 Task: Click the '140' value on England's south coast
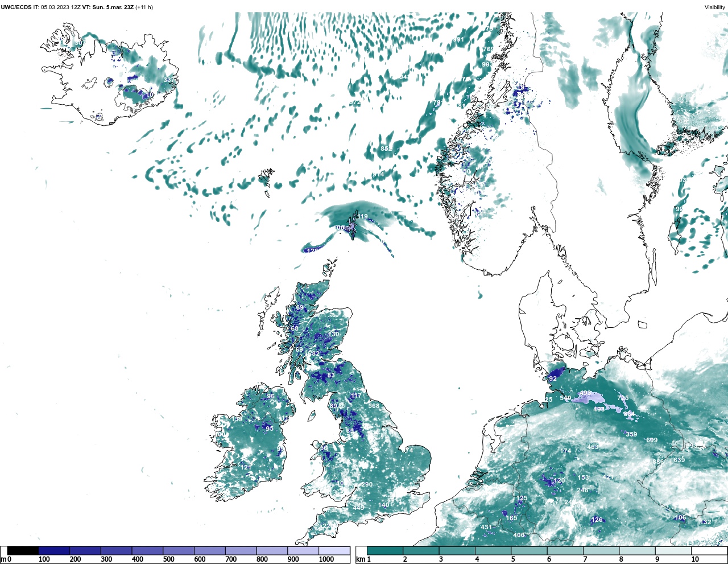(384, 505)
